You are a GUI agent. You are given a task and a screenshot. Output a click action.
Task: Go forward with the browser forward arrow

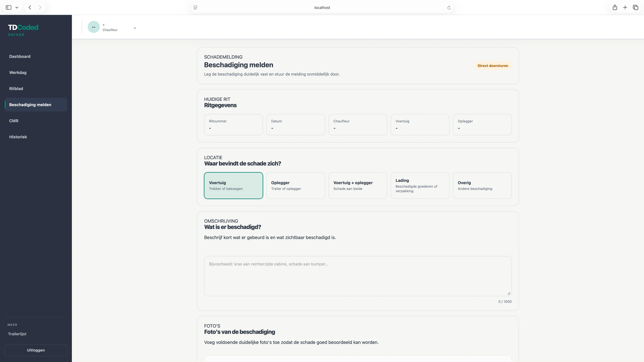tap(40, 7)
